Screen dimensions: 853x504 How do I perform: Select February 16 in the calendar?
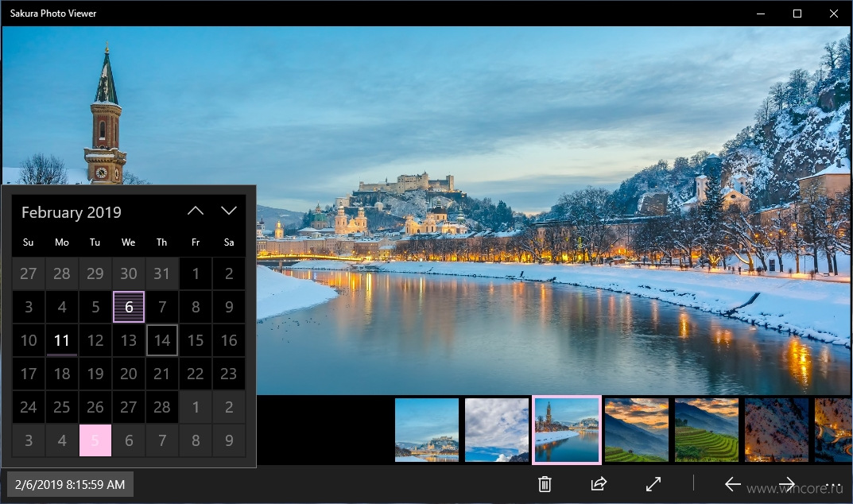228,340
